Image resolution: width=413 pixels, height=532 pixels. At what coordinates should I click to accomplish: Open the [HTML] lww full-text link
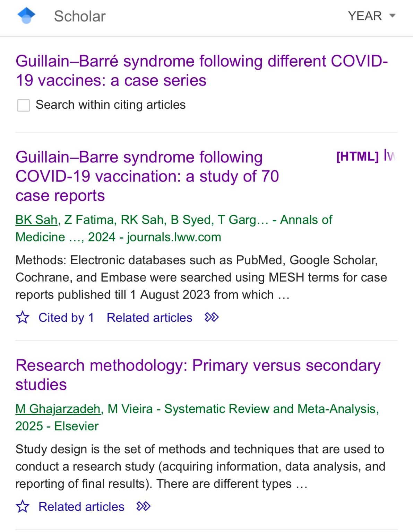365,156
